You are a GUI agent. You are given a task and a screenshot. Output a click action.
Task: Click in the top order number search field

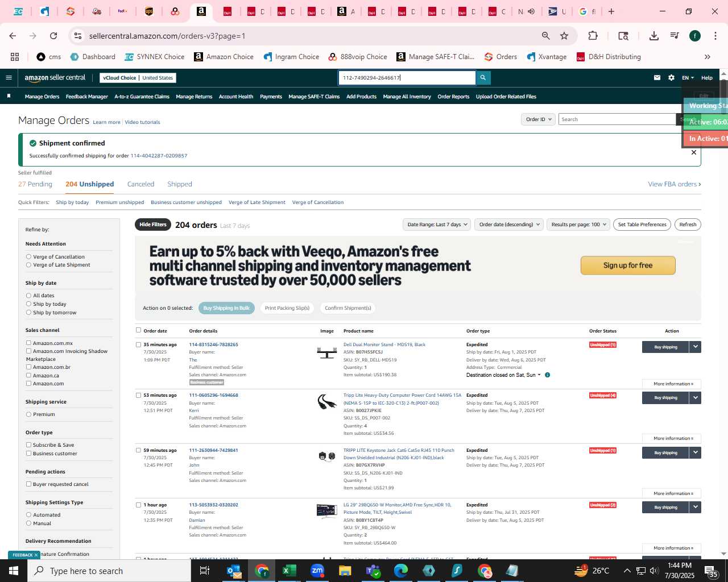[407, 78]
